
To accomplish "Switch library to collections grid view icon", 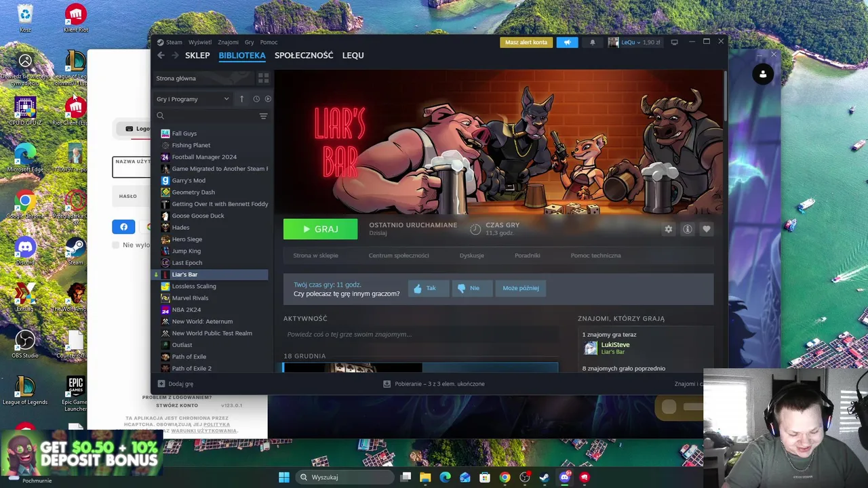I will pos(263,79).
